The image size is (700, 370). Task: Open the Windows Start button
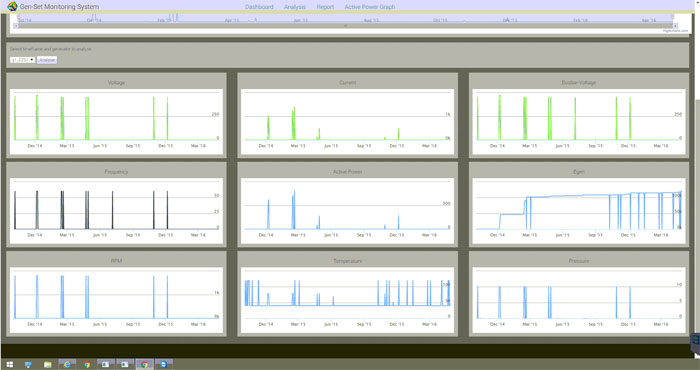pyautogui.click(x=10, y=364)
